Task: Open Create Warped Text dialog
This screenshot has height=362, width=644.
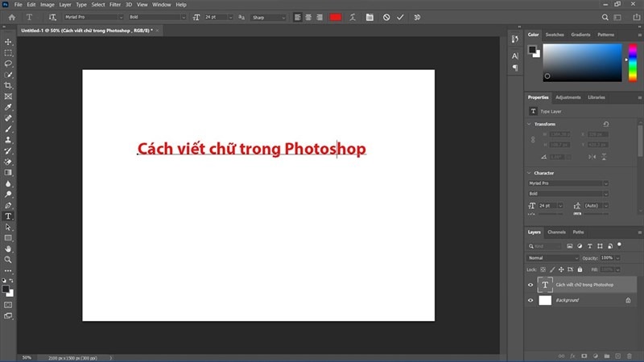Action: [x=353, y=17]
